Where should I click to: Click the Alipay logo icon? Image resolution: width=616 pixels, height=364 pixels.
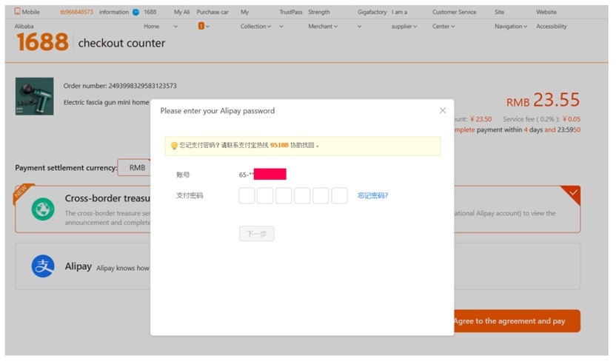[43, 266]
